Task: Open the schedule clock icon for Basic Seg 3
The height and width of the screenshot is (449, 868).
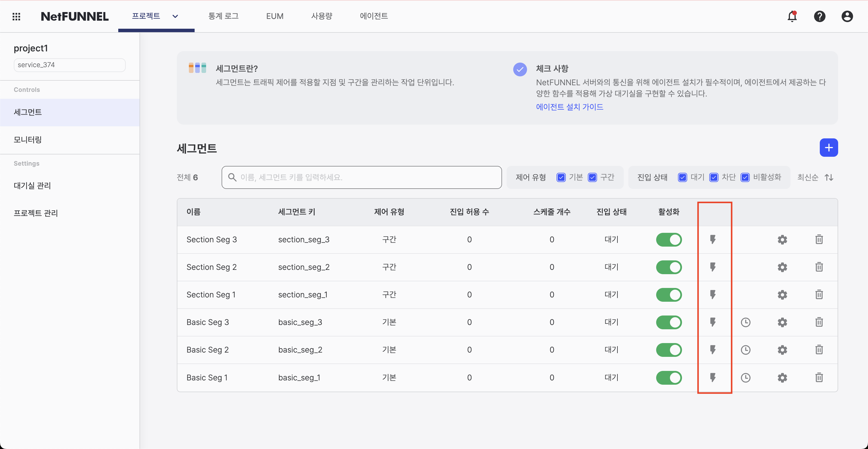Action: point(746,322)
